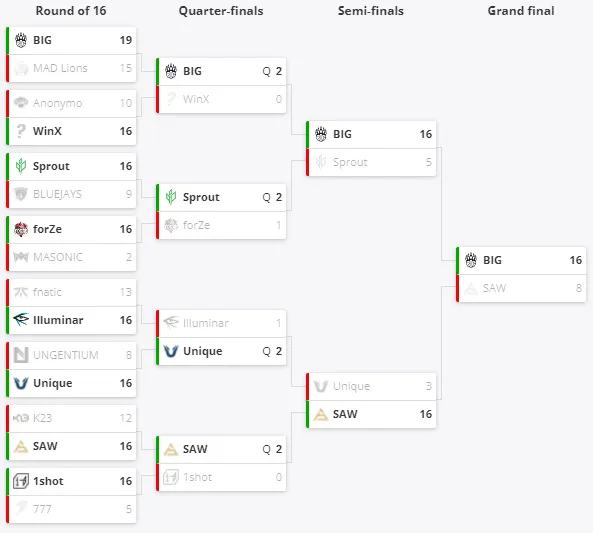
Task: Click Sprout score 5 in Semi-finals
Action: [428, 162]
